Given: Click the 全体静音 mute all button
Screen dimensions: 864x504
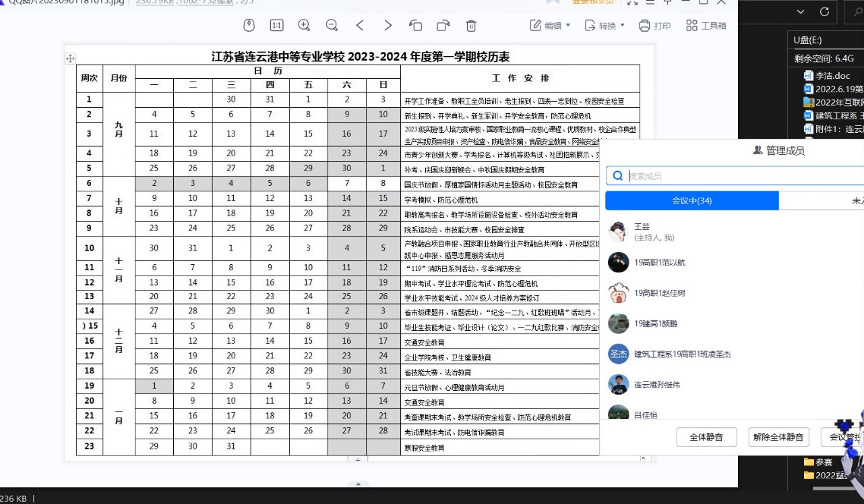Looking at the screenshot, I should pyautogui.click(x=706, y=437).
